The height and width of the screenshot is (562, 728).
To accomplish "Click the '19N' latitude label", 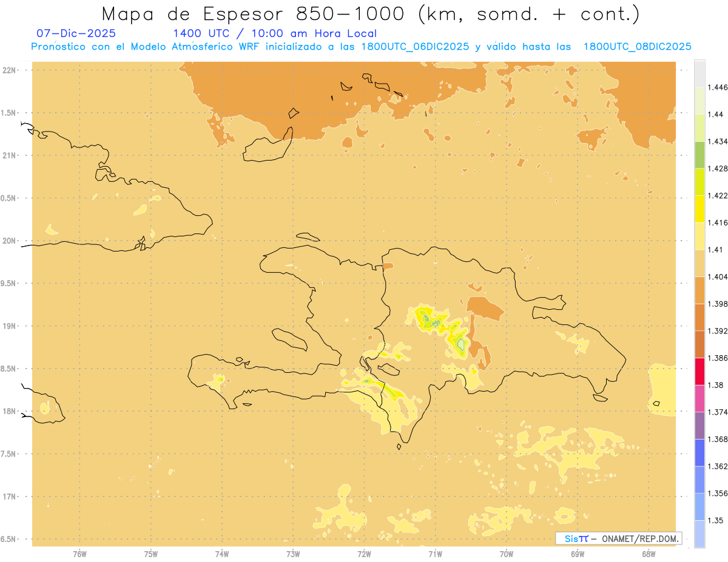I will pyautogui.click(x=10, y=326).
